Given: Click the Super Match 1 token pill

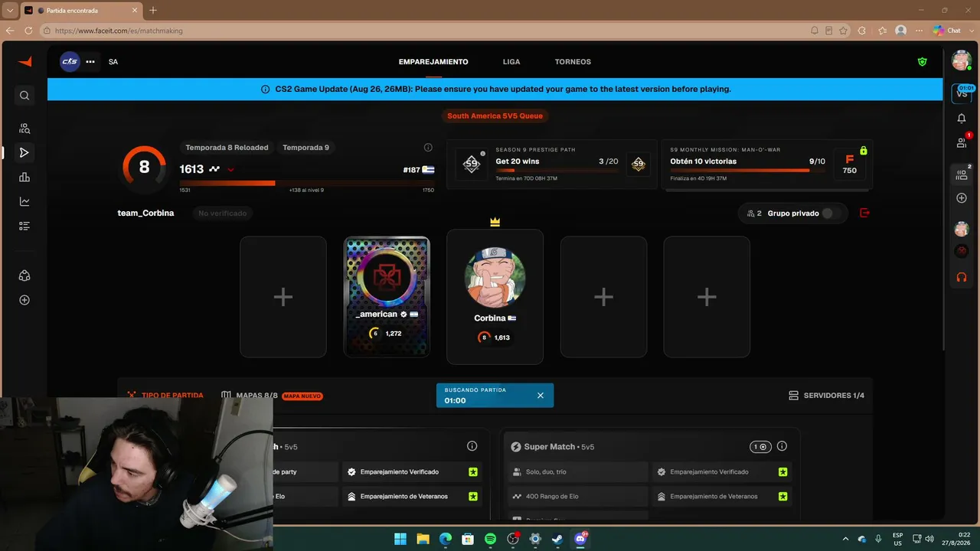Looking at the screenshot, I should [760, 447].
